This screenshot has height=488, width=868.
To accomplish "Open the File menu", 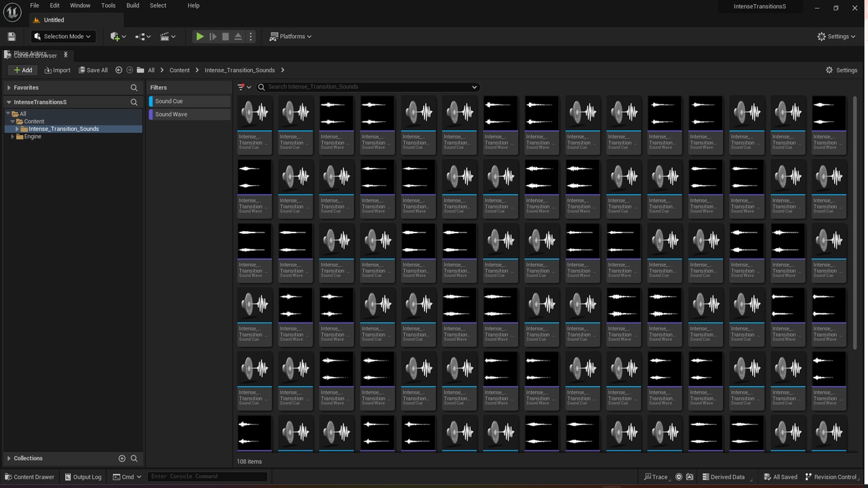I will pyautogui.click(x=35, y=5).
